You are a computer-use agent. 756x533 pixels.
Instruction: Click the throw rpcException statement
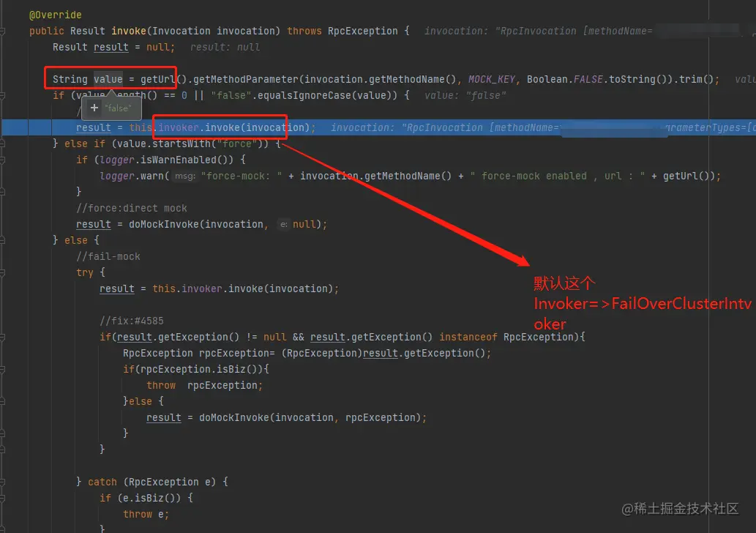(204, 385)
